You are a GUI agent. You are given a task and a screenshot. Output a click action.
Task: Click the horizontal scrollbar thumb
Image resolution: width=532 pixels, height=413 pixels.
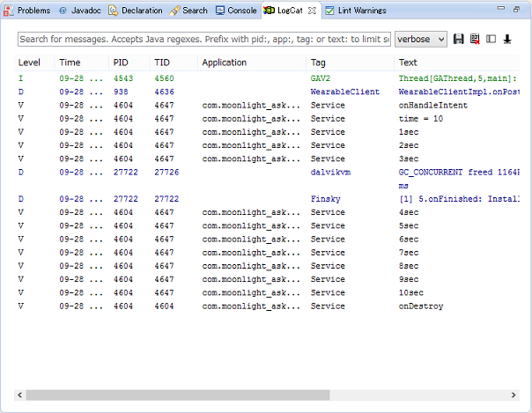click(x=178, y=395)
